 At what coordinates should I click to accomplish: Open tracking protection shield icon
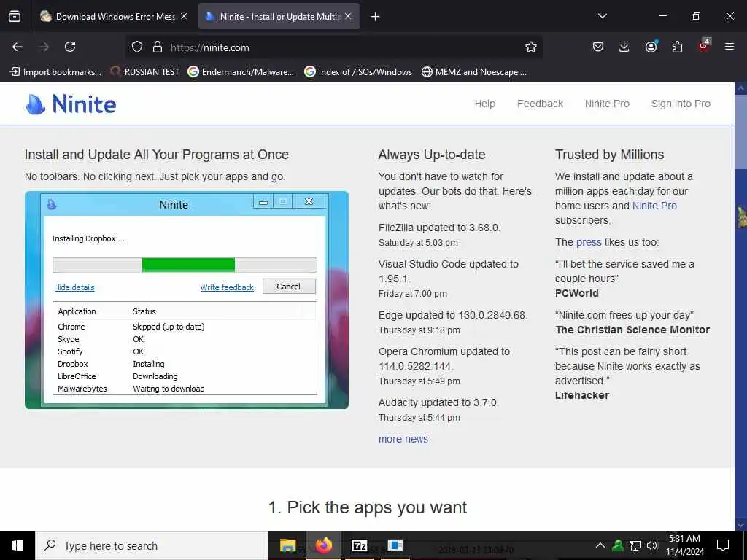click(137, 47)
